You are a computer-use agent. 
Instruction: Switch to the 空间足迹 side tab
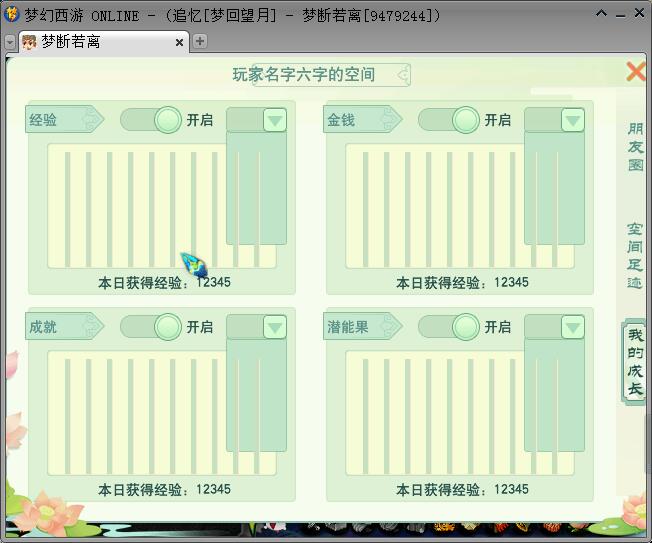(635, 256)
